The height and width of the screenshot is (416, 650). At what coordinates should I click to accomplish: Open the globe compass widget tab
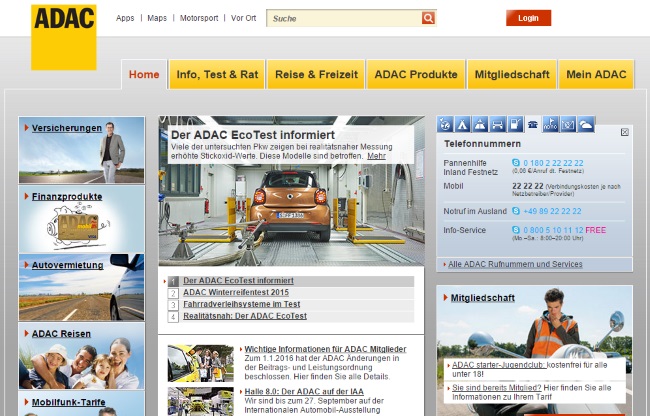[445, 124]
